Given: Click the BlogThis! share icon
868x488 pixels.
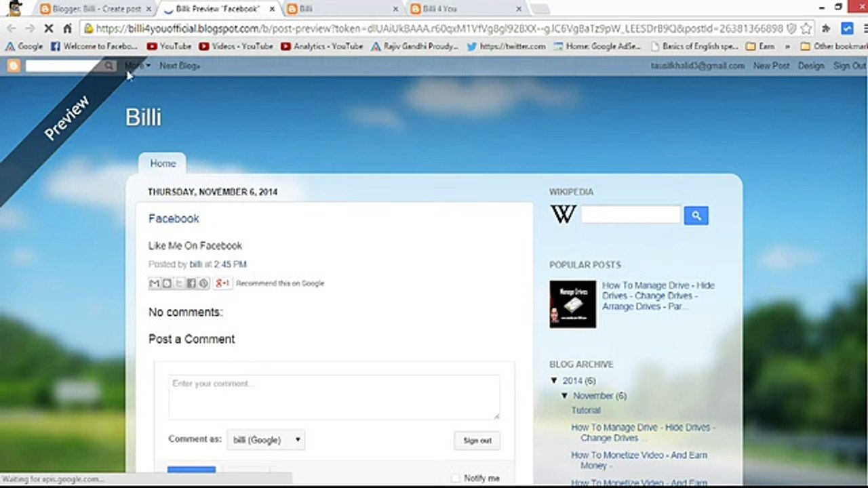Looking at the screenshot, I should (167, 283).
